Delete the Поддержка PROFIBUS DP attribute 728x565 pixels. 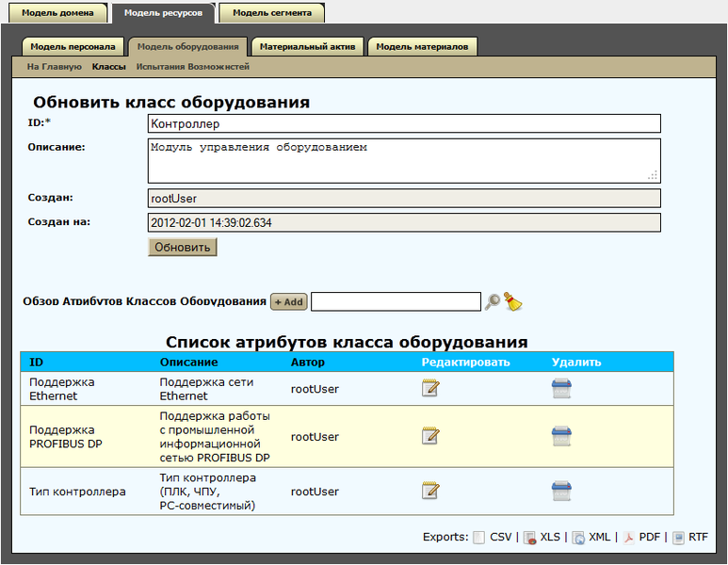click(561, 436)
